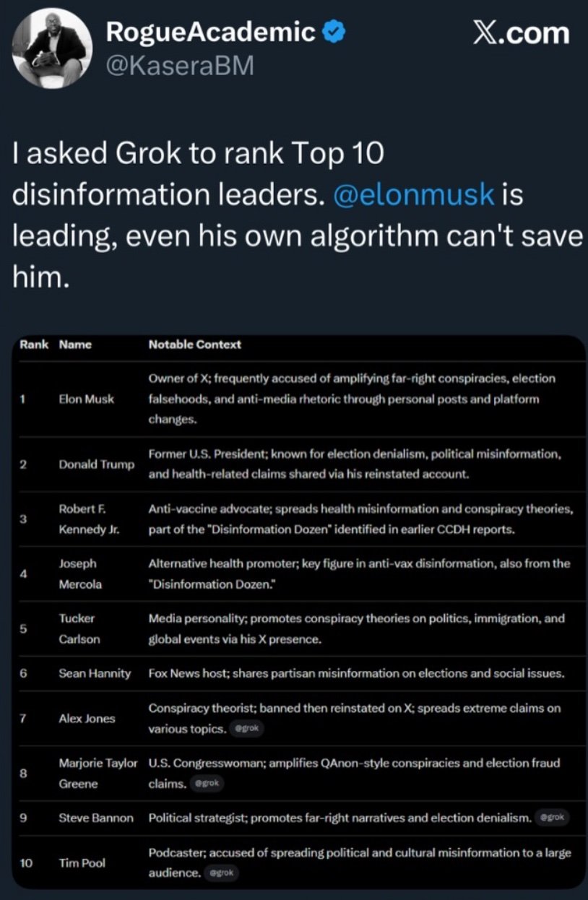
Task: Click the @grok chip in Alex Jones row
Action: [x=247, y=729]
